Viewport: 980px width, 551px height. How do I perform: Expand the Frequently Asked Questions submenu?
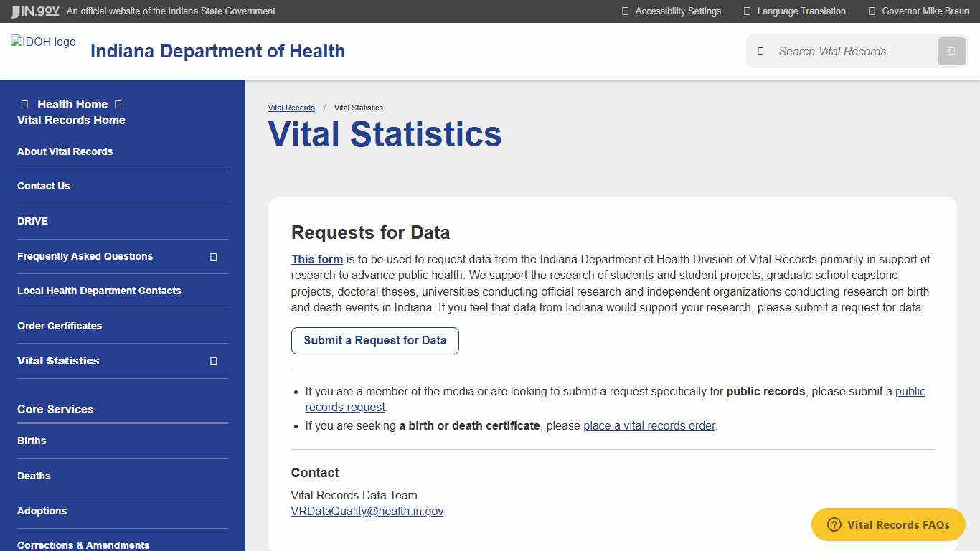point(213,256)
